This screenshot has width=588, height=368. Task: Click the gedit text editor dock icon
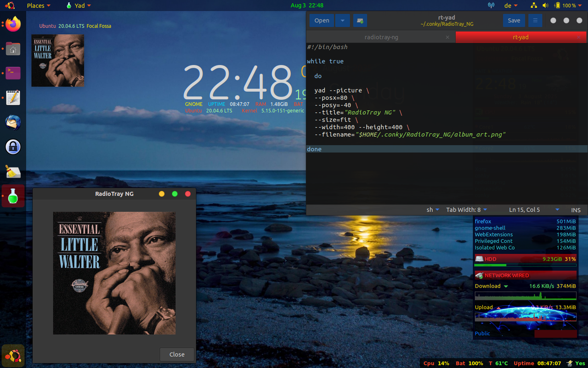pos(13,98)
